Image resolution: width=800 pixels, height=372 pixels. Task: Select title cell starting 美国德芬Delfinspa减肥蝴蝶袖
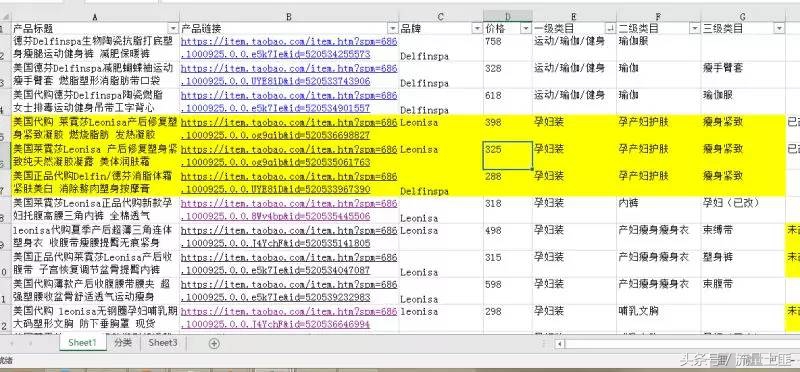pyautogui.click(x=95, y=75)
